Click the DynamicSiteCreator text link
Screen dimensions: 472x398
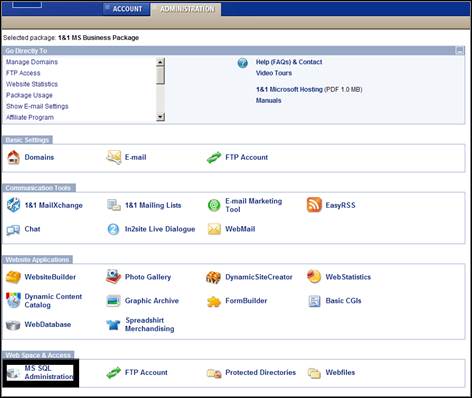(x=259, y=277)
